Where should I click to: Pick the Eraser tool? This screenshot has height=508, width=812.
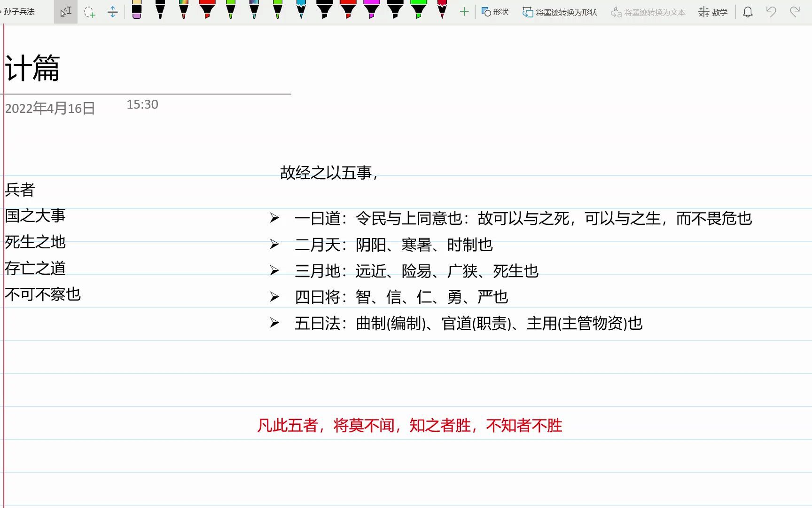click(137, 9)
